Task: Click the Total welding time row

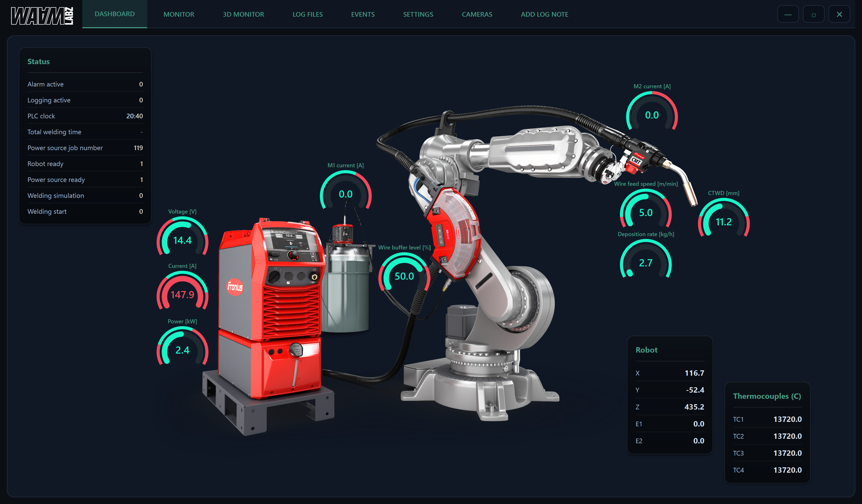Action: [85, 132]
